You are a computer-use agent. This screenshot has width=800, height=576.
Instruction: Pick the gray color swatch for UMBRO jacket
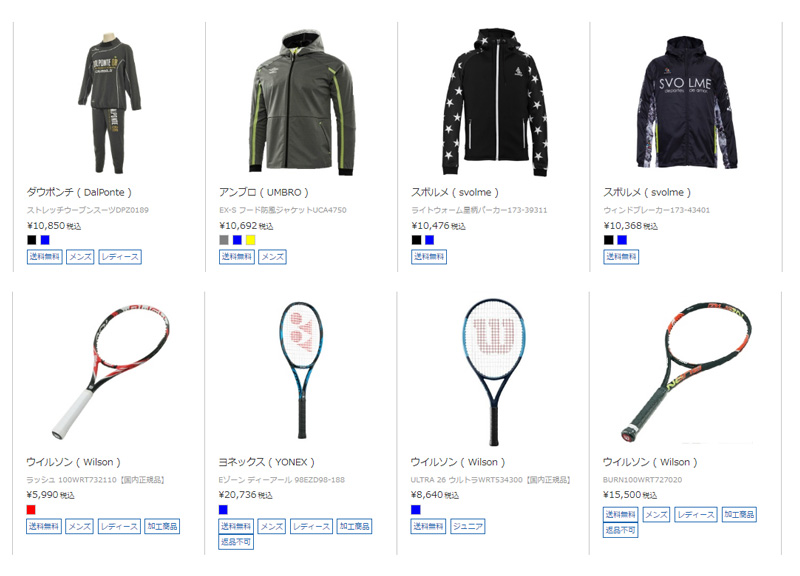224,240
